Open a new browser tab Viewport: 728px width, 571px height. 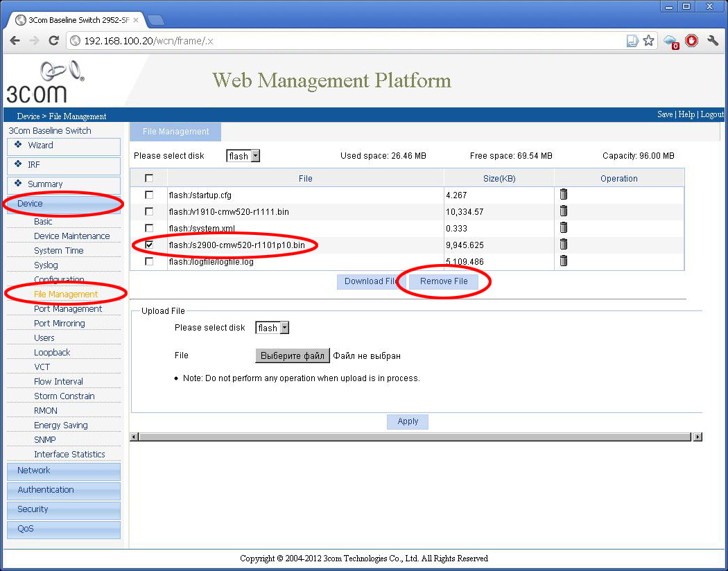coord(155,20)
